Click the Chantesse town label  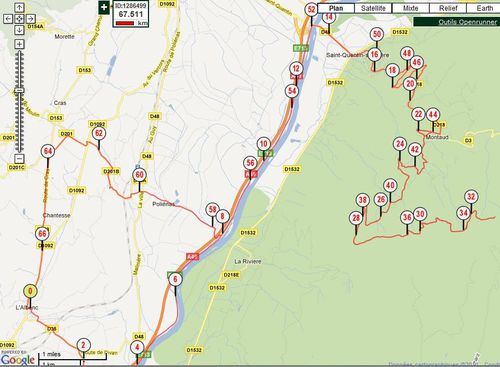point(57,215)
